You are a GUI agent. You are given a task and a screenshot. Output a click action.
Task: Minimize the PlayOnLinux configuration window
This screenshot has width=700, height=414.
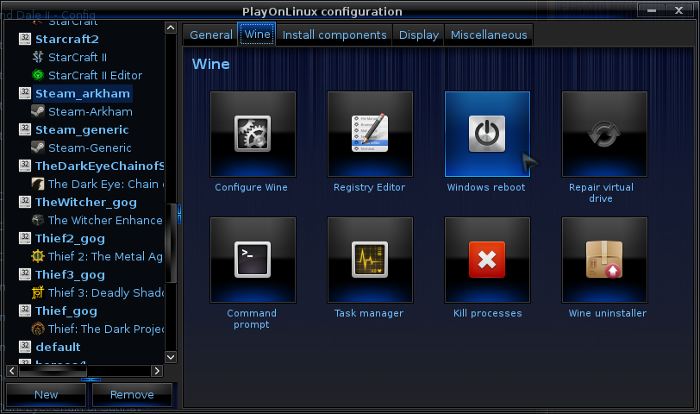pyautogui.click(x=652, y=10)
